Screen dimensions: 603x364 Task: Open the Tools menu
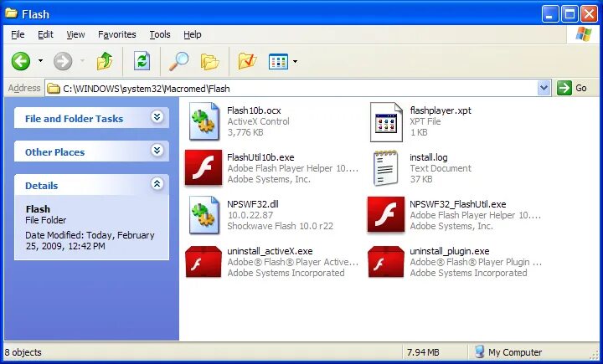click(x=160, y=34)
